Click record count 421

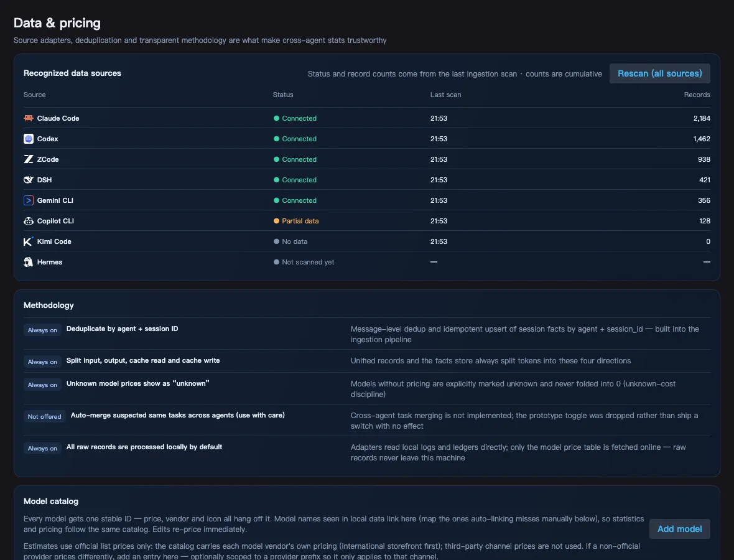(x=705, y=180)
